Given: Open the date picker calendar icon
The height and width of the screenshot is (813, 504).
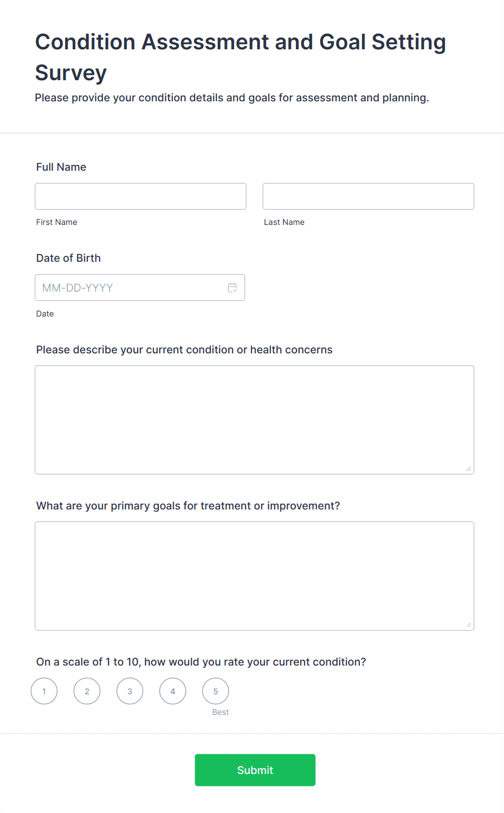Looking at the screenshot, I should pos(232,288).
